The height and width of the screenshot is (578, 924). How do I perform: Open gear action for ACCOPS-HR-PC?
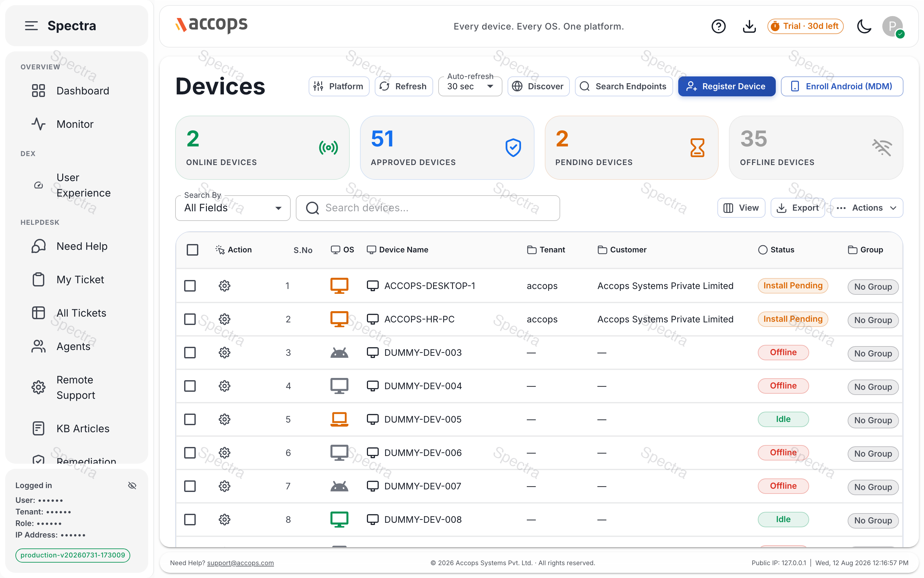225,319
